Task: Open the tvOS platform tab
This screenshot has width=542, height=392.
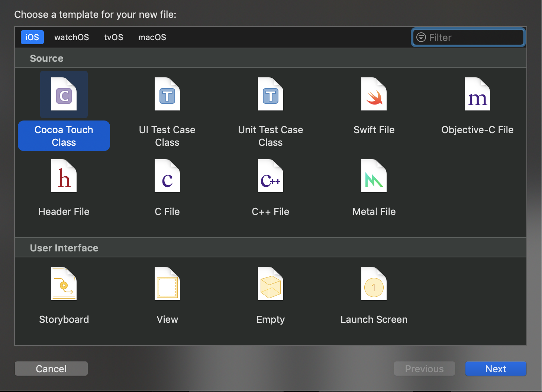Action: [113, 37]
